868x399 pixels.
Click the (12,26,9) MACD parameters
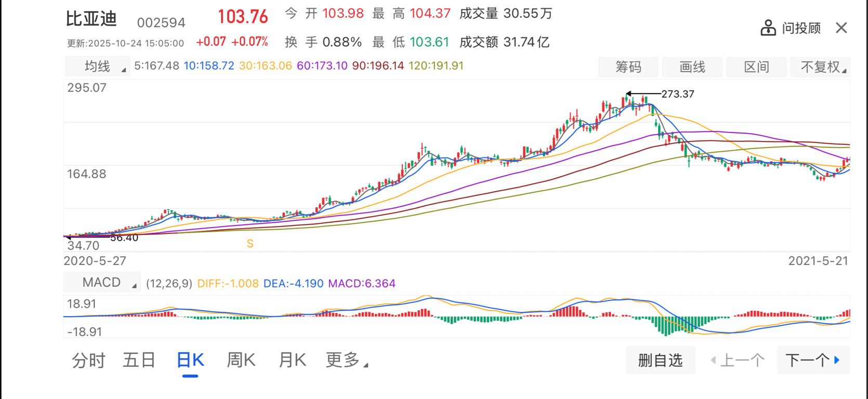click(169, 284)
